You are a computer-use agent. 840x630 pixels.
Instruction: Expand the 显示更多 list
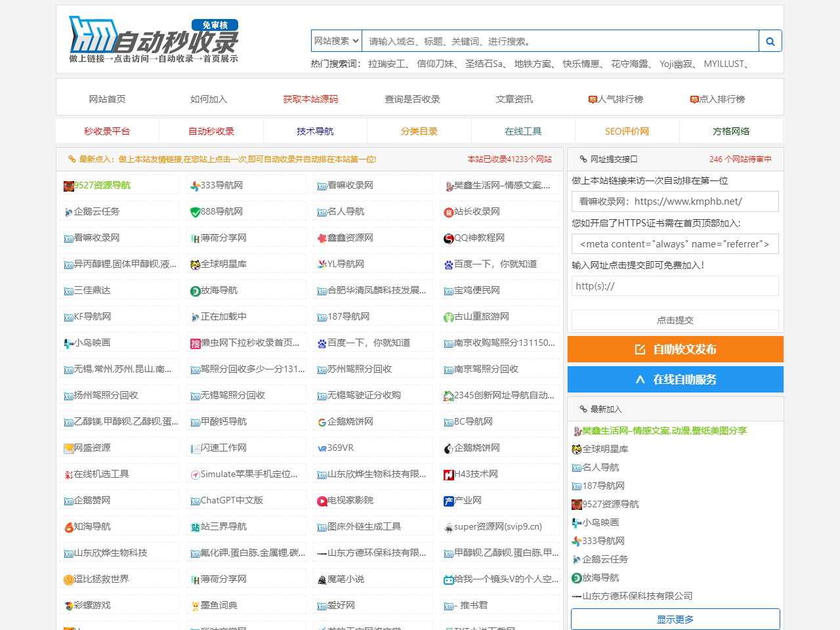pos(675,619)
